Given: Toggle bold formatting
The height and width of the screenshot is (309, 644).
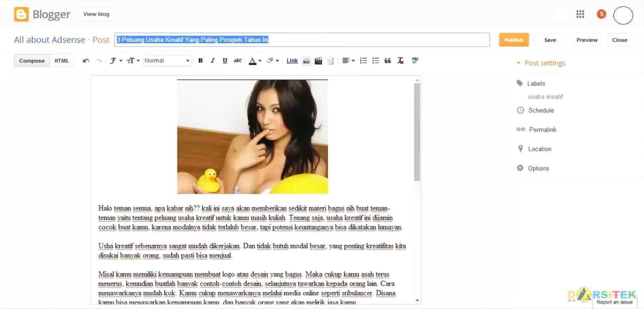Looking at the screenshot, I should 200,61.
